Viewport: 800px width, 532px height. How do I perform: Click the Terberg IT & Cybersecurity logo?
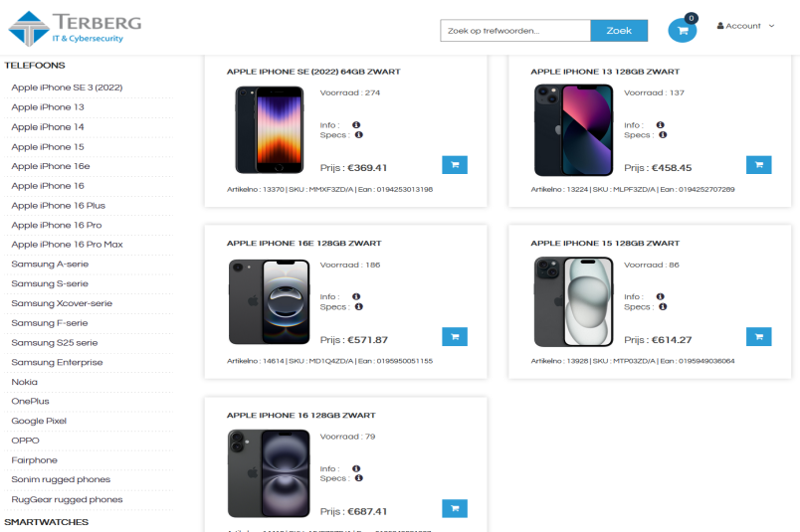(x=75, y=28)
